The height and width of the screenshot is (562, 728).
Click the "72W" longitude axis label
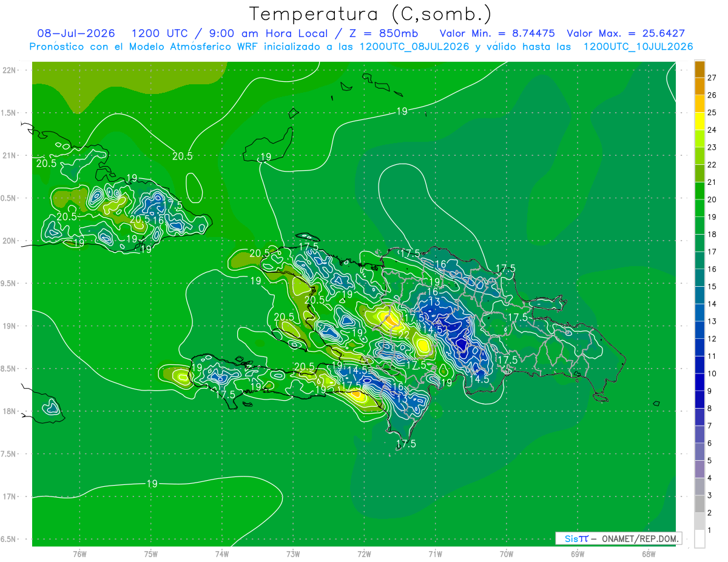364,554
